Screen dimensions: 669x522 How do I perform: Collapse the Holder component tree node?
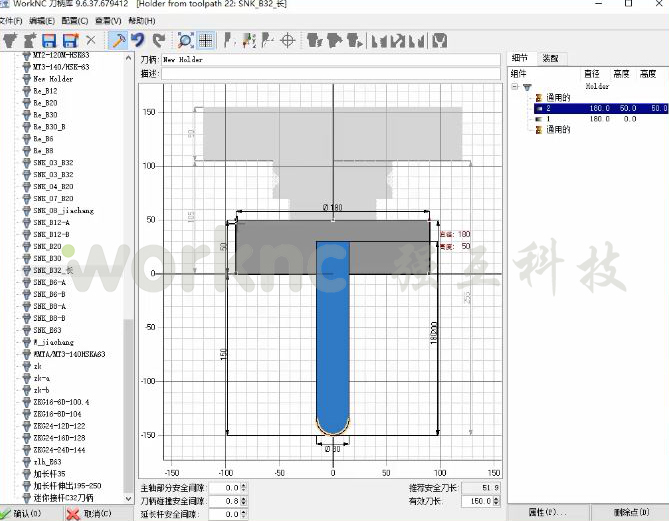point(515,87)
